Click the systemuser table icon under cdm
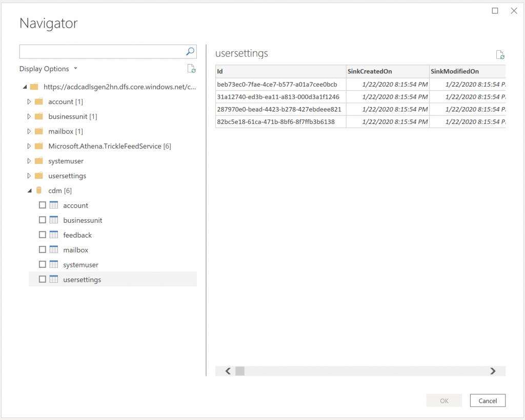This screenshot has width=525, height=420. [53, 264]
